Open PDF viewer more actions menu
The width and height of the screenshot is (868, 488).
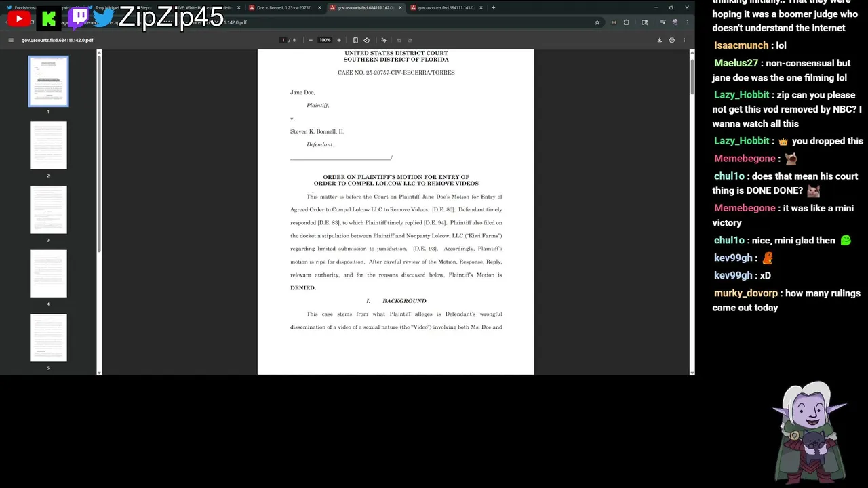684,40
